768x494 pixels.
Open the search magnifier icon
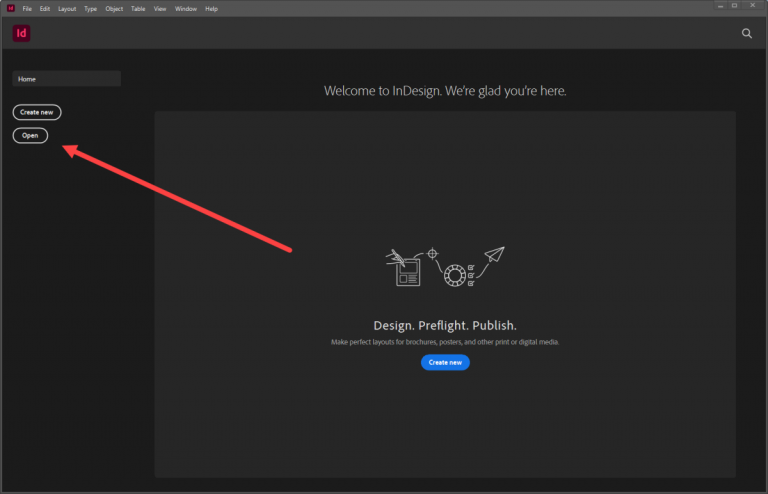point(746,33)
